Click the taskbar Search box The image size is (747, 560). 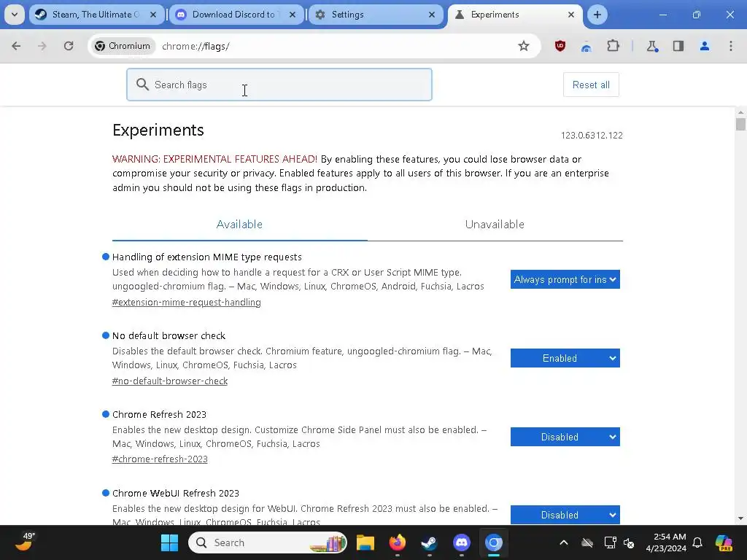click(x=268, y=542)
